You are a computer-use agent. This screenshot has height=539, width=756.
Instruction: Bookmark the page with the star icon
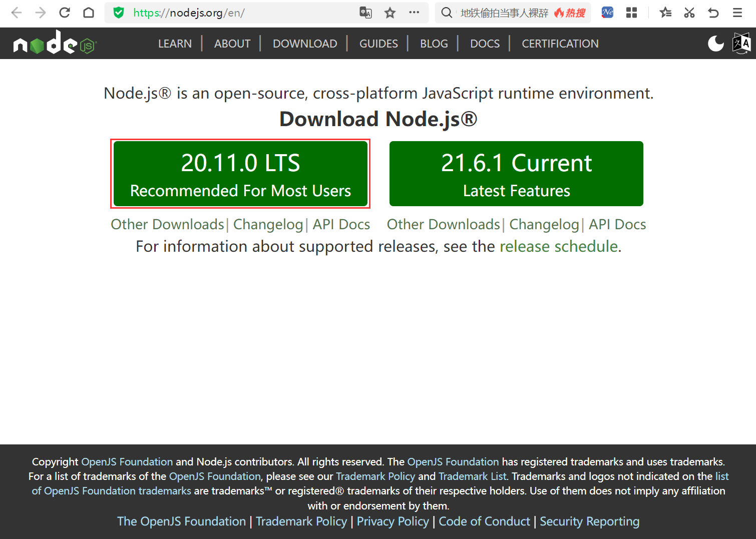[390, 13]
